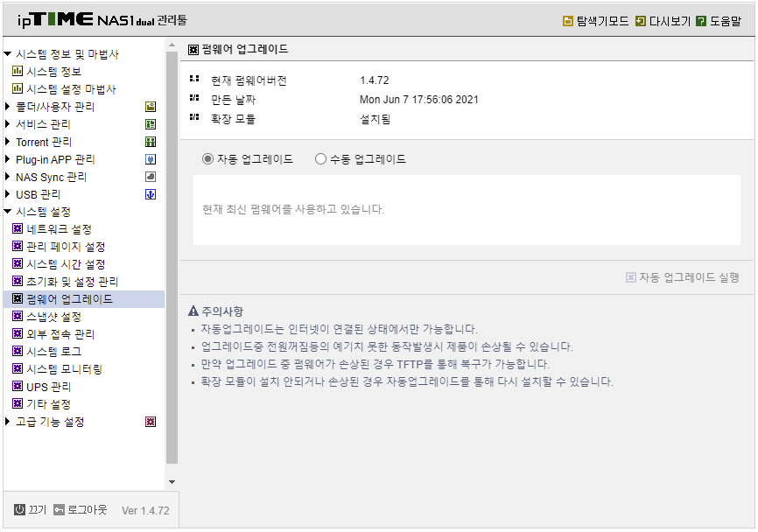
Task: Click the icon beside 관리 페이지 설정
Action: [18, 247]
